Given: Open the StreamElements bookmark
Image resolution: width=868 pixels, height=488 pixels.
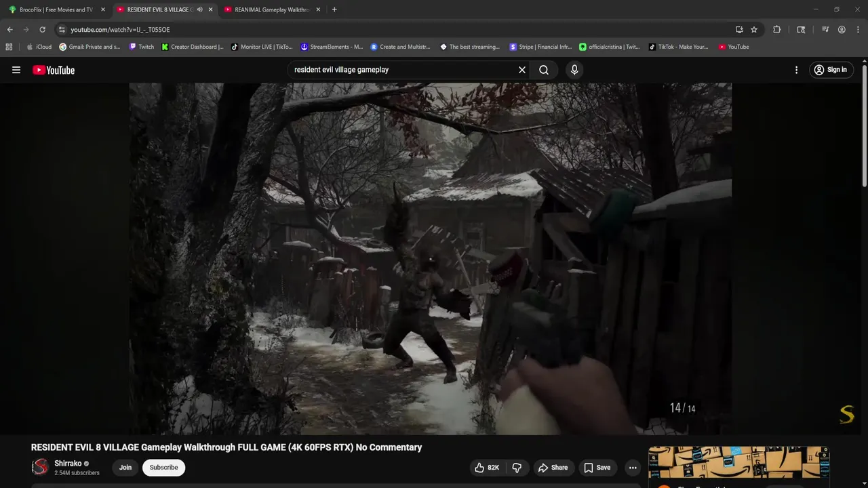Looking at the screenshot, I should (x=332, y=47).
